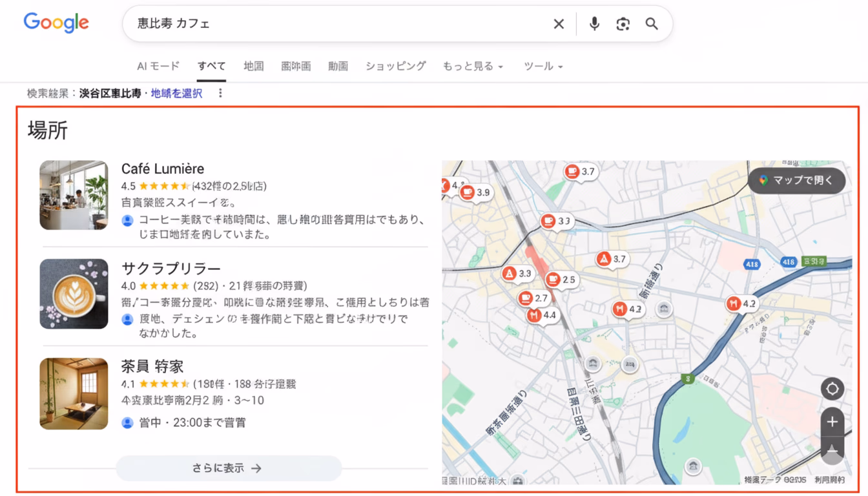Center map on my current location
868x496 pixels.
point(832,389)
